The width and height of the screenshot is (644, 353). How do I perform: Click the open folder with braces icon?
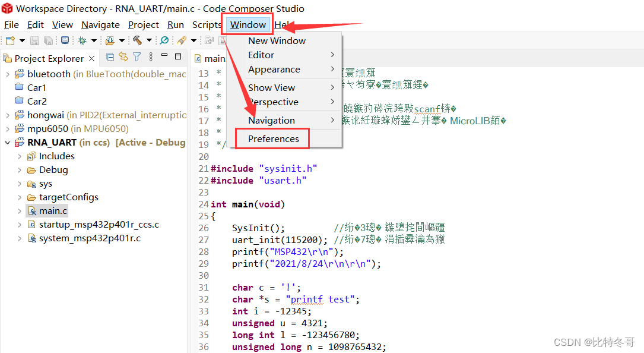point(110,40)
